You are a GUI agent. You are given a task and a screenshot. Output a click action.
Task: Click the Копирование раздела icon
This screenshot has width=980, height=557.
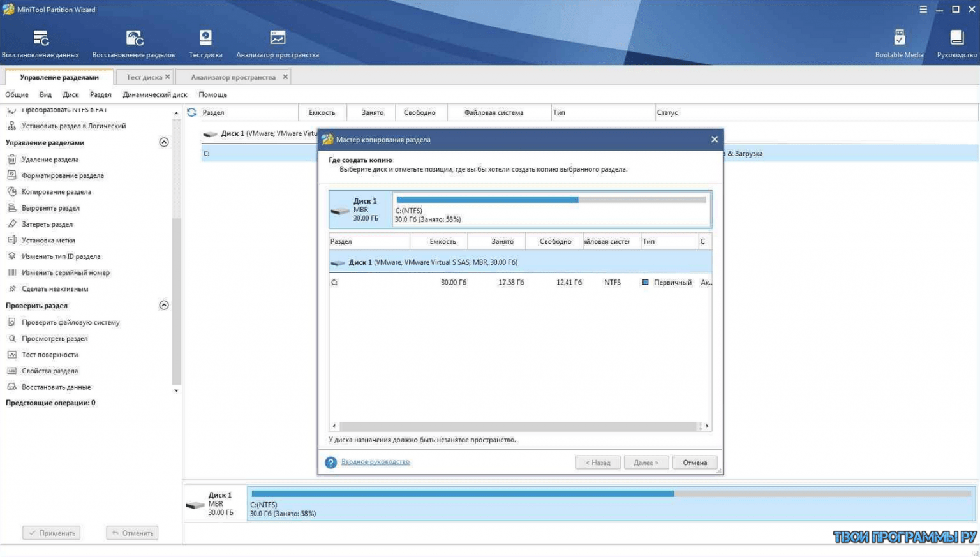(x=12, y=191)
